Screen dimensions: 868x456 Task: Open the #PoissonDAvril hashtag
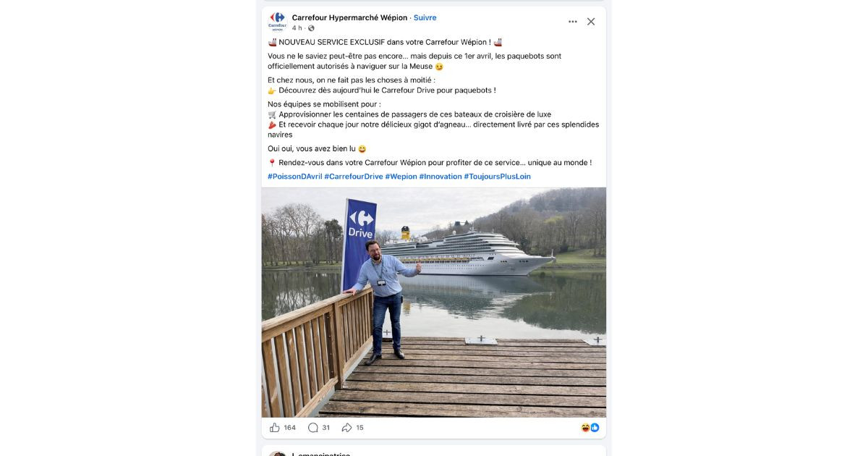294,177
